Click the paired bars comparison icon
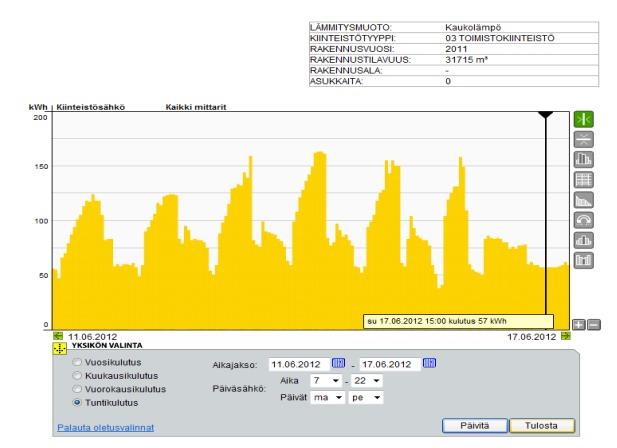 584,260
